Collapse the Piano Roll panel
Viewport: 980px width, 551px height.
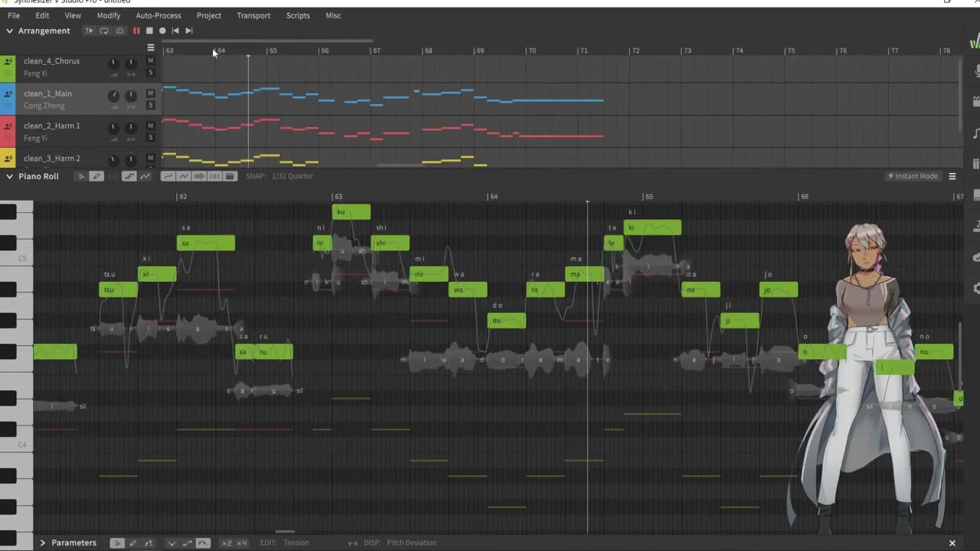pos(9,176)
